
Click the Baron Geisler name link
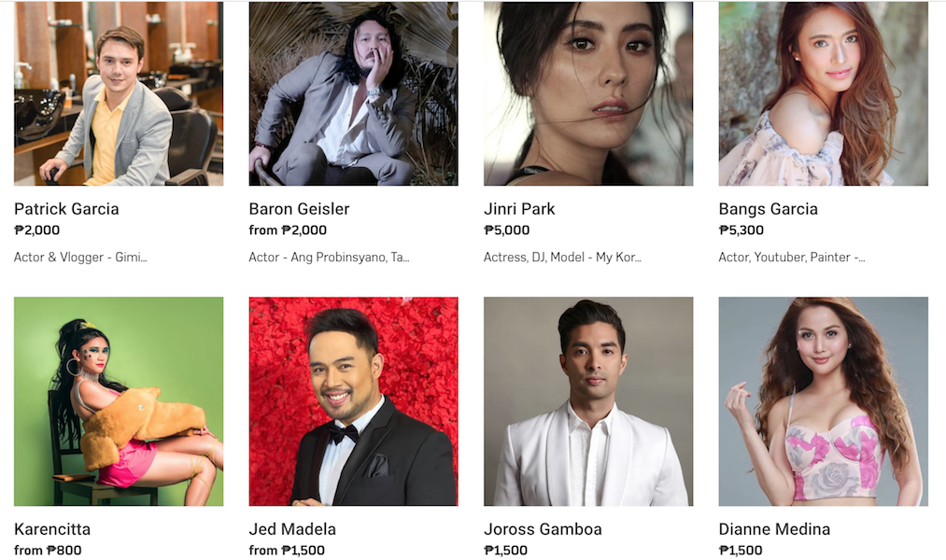click(299, 209)
